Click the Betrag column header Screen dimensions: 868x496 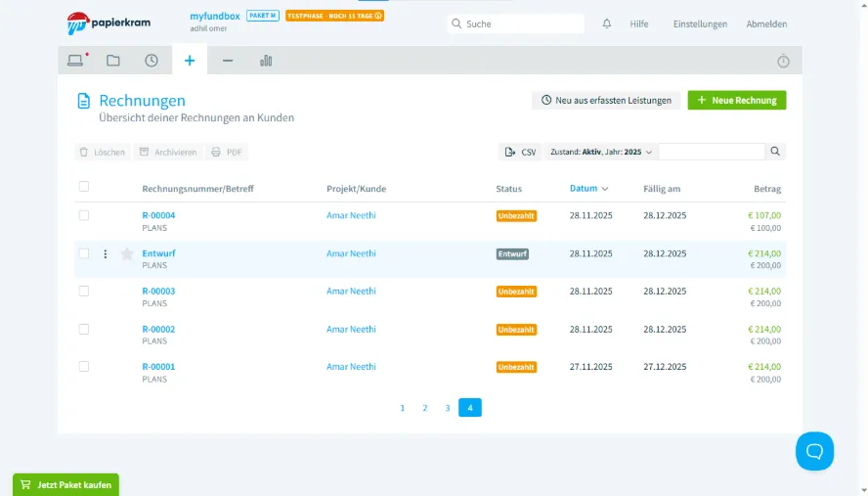767,189
